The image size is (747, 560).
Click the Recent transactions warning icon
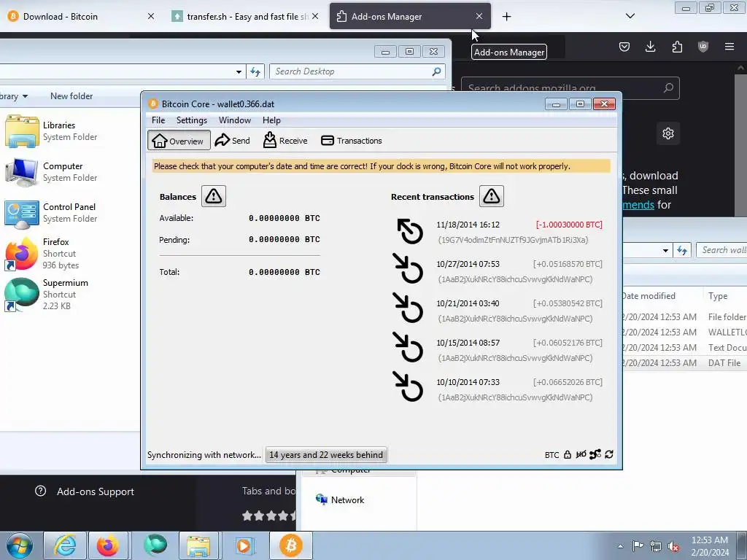(x=491, y=196)
